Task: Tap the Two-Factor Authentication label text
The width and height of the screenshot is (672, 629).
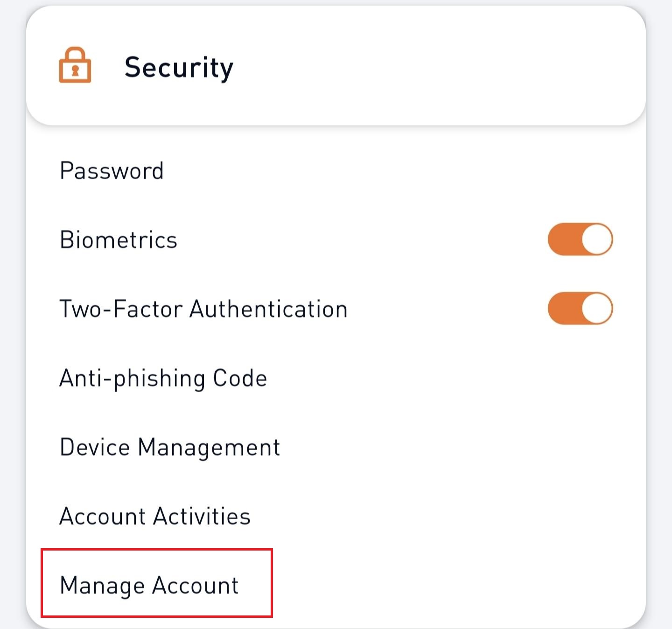Action: click(x=203, y=309)
